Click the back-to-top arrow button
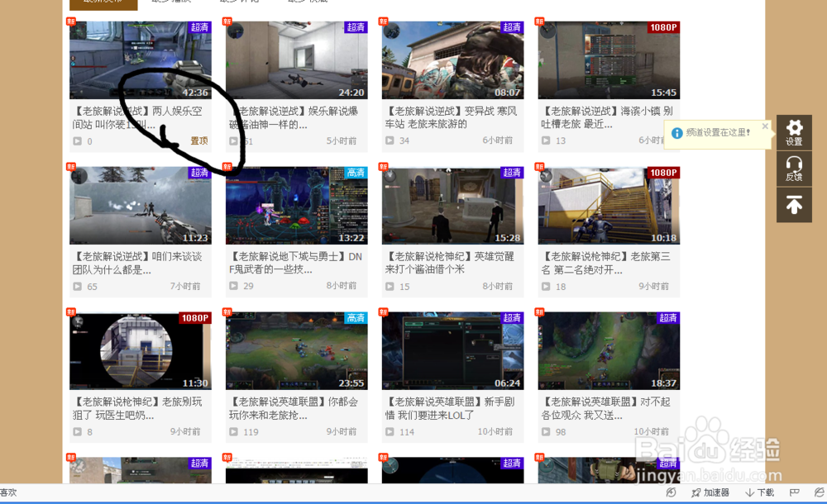This screenshot has width=827, height=504. coord(794,205)
